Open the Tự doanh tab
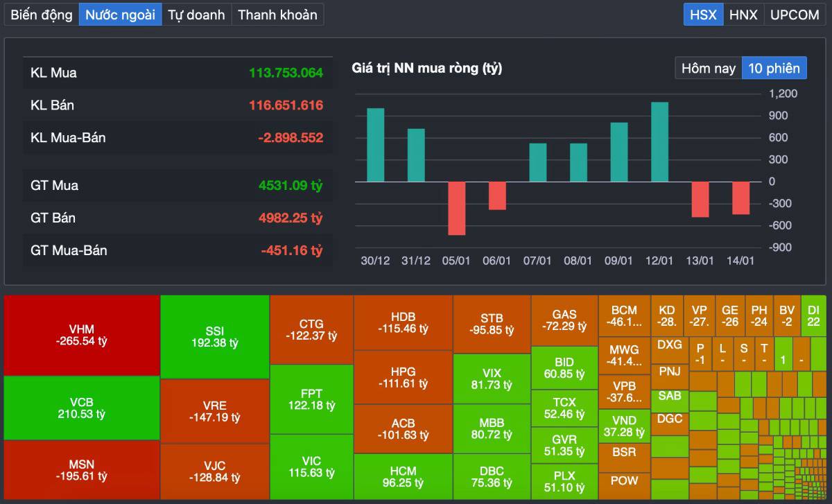The image size is (832, 504). pos(197,15)
